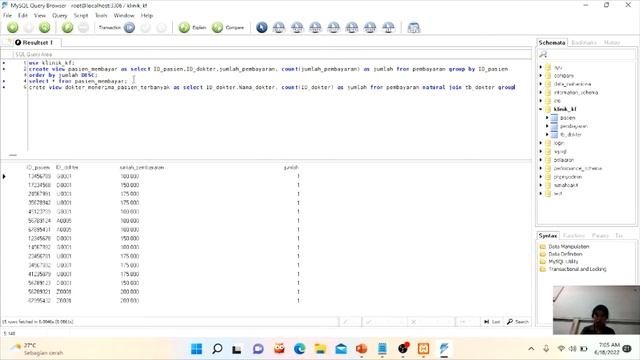The height and width of the screenshot is (360, 640).
Task: Expand the pasien table node
Action: pyautogui.click(x=547, y=118)
